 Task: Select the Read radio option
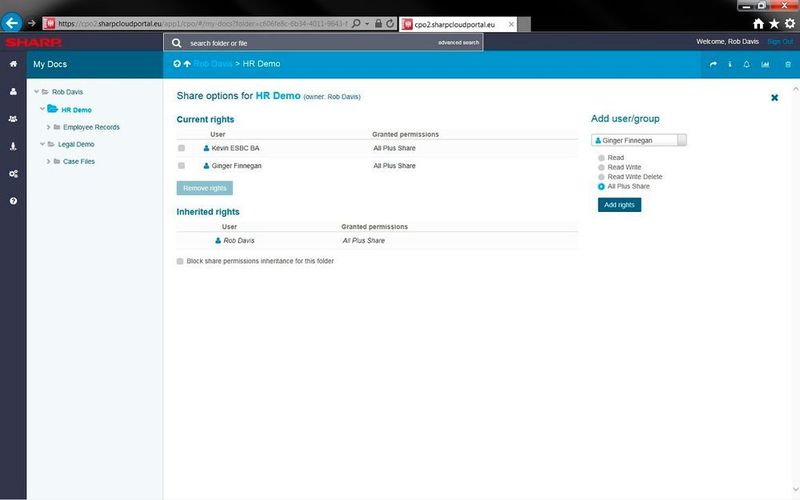[x=601, y=158]
